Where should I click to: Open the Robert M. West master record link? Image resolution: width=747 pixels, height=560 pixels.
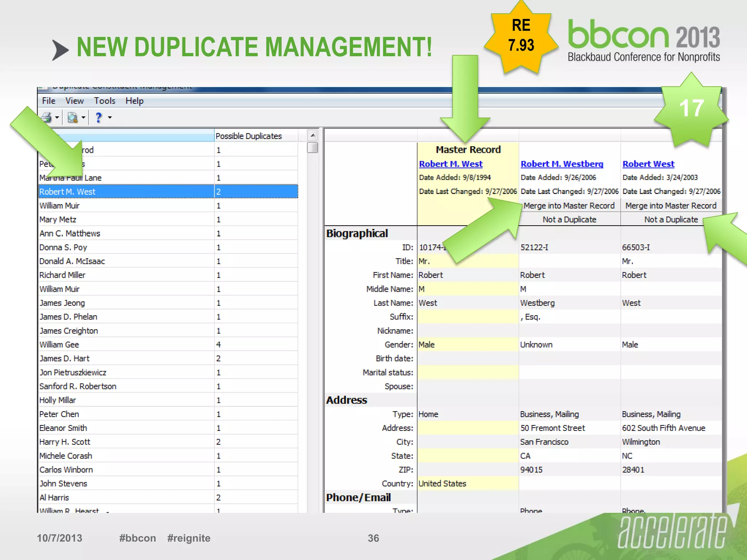pyautogui.click(x=451, y=164)
